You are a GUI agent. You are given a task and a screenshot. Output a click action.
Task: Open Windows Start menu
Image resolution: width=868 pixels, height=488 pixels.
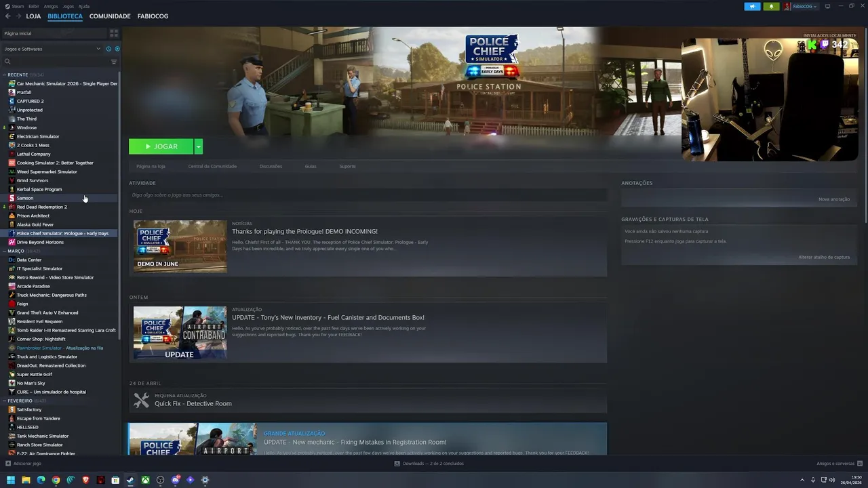[x=11, y=480]
